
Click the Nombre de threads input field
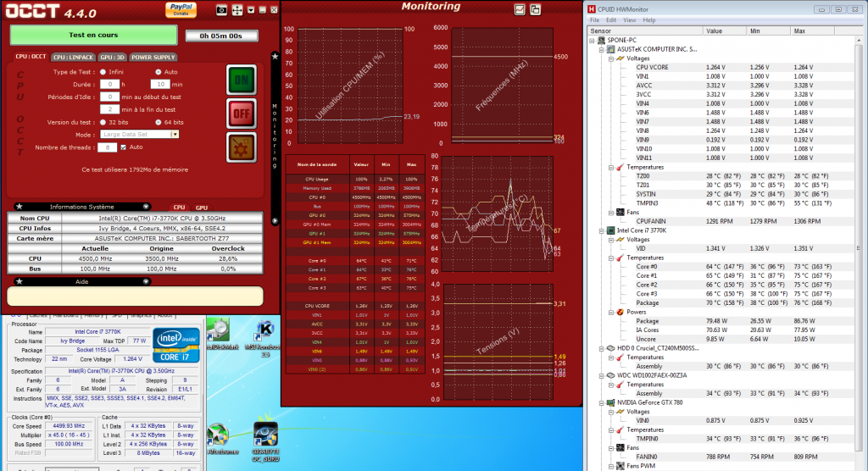click(x=108, y=147)
